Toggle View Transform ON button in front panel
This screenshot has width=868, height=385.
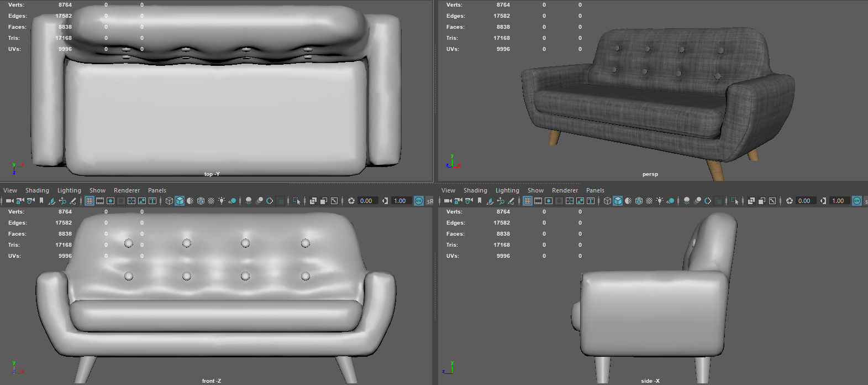click(419, 201)
